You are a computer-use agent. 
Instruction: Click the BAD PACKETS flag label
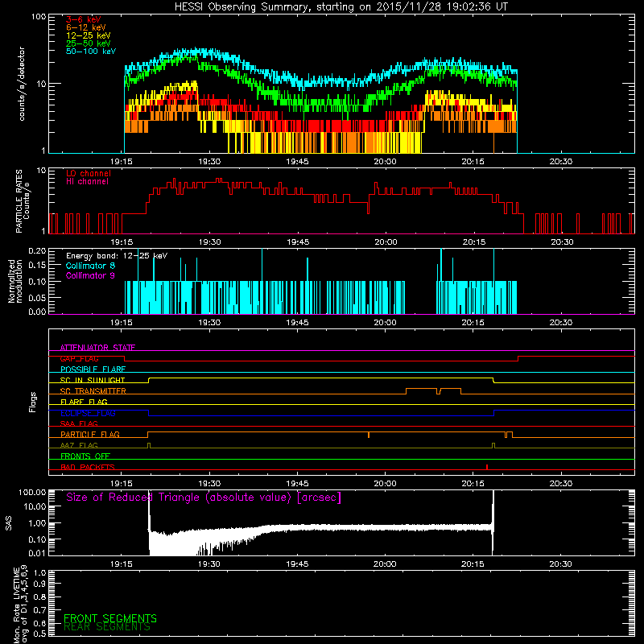pyautogui.click(x=88, y=468)
